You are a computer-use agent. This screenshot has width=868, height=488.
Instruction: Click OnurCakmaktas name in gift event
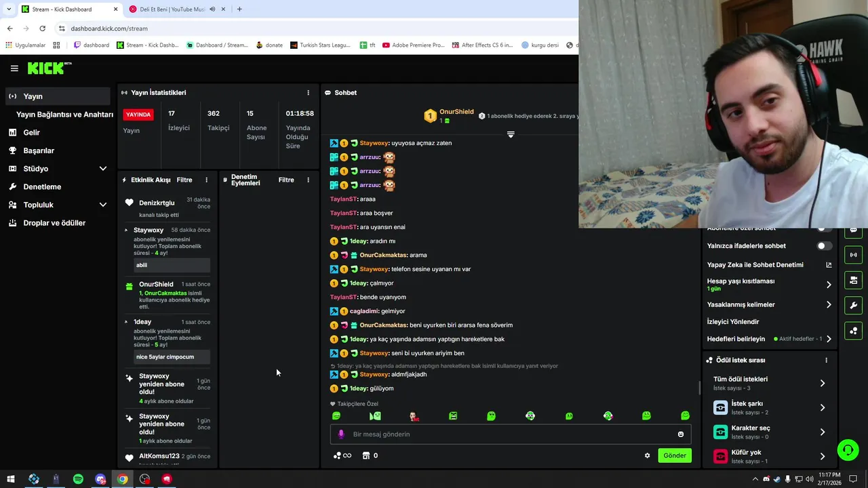(x=165, y=293)
